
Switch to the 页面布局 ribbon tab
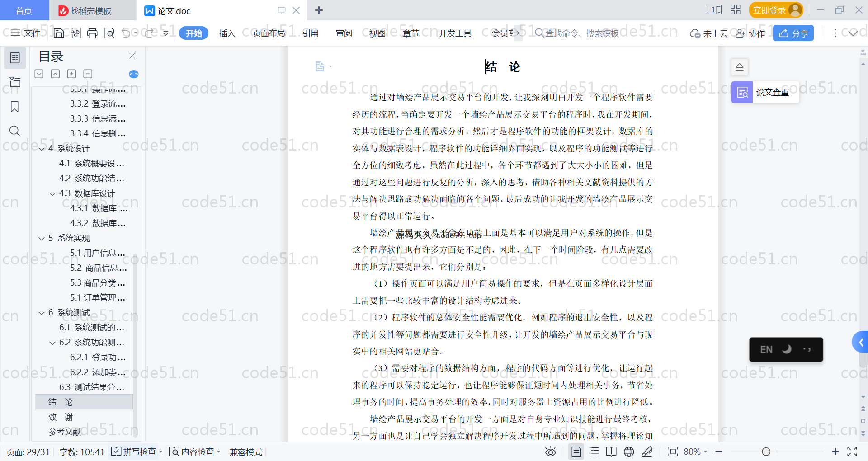269,33
